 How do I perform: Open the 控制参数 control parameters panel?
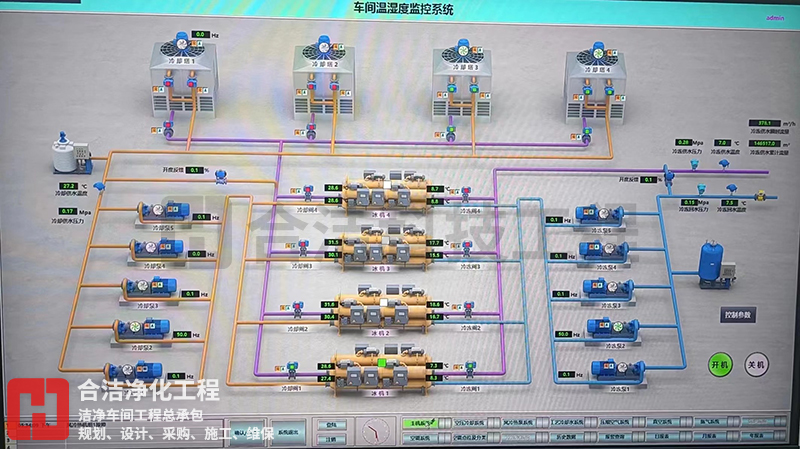[739, 314]
